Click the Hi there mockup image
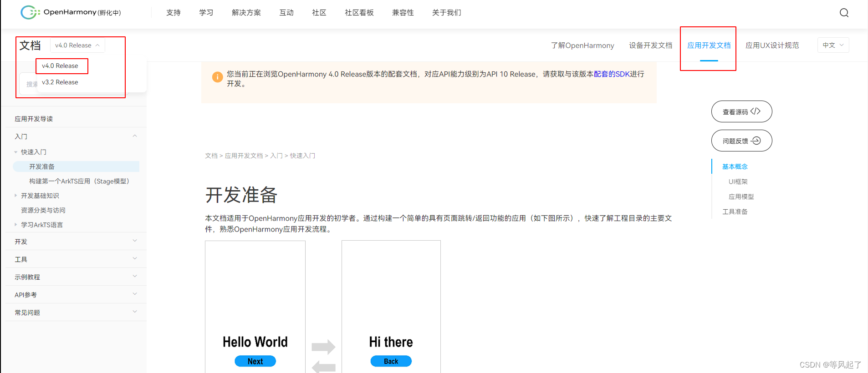 point(391,307)
